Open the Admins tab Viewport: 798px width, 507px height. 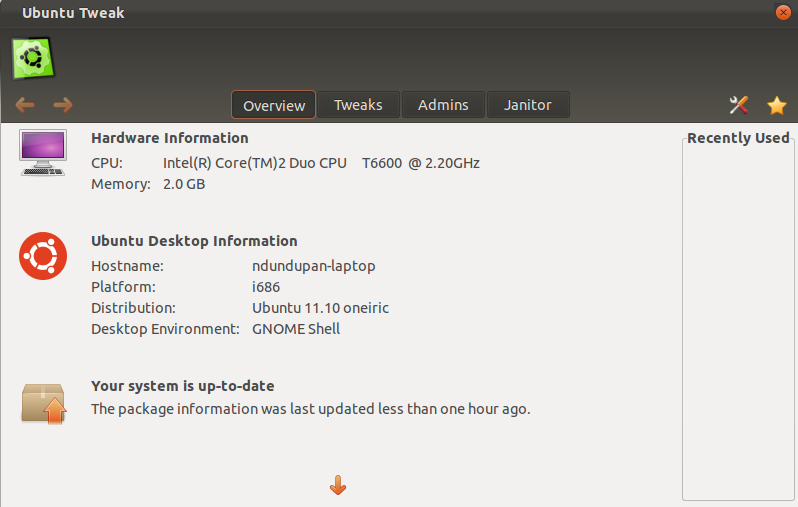pyautogui.click(x=443, y=105)
